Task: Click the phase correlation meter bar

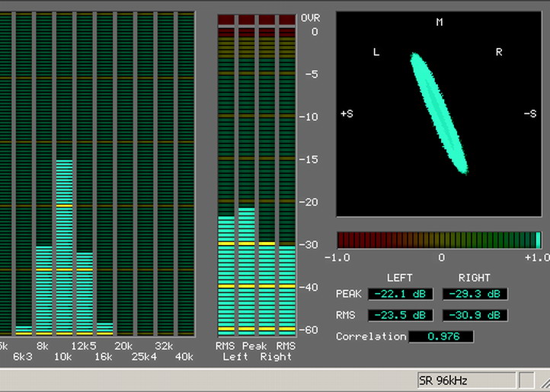Action: 439,241
